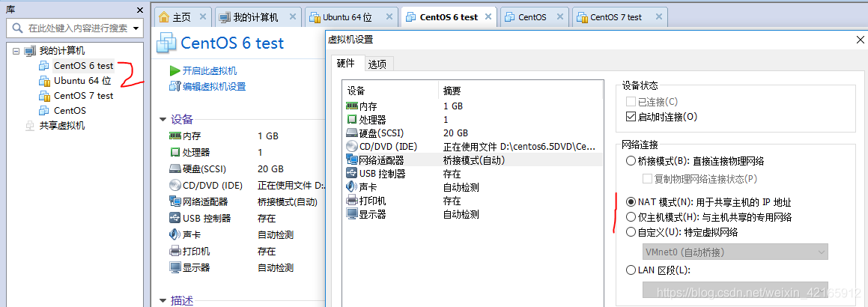This screenshot has width=868, height=307.
Task: Select 共享虚拟机 in library tree
Action: 62,126
